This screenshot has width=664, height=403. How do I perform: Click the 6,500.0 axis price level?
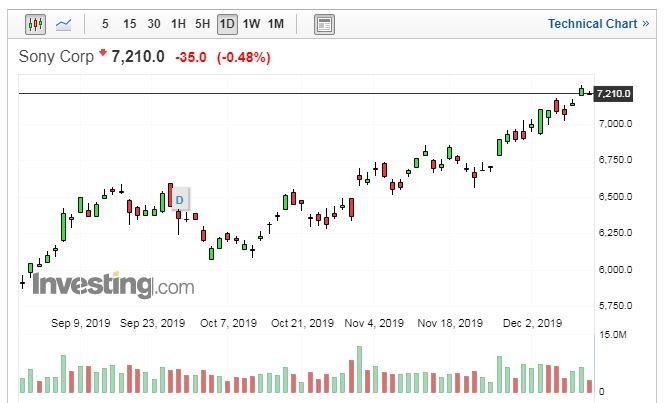coord(615,196)
